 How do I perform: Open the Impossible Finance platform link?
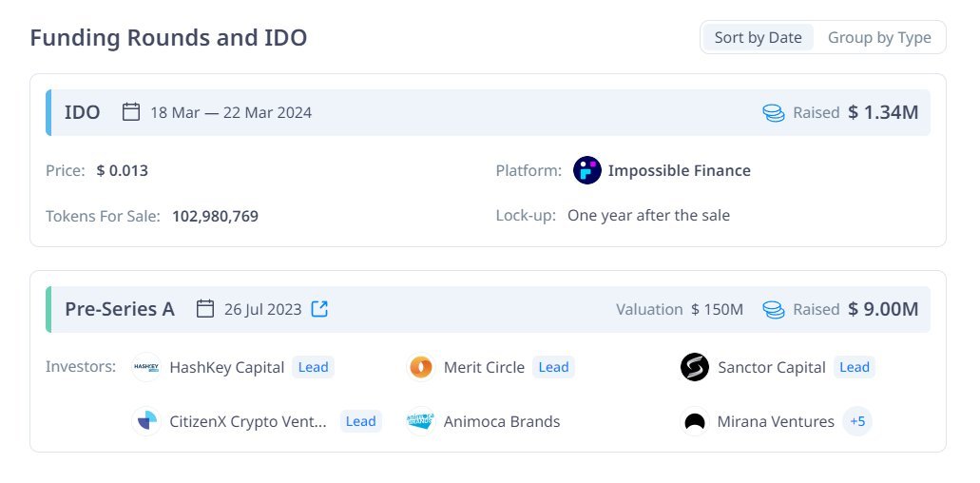(679, 171)
